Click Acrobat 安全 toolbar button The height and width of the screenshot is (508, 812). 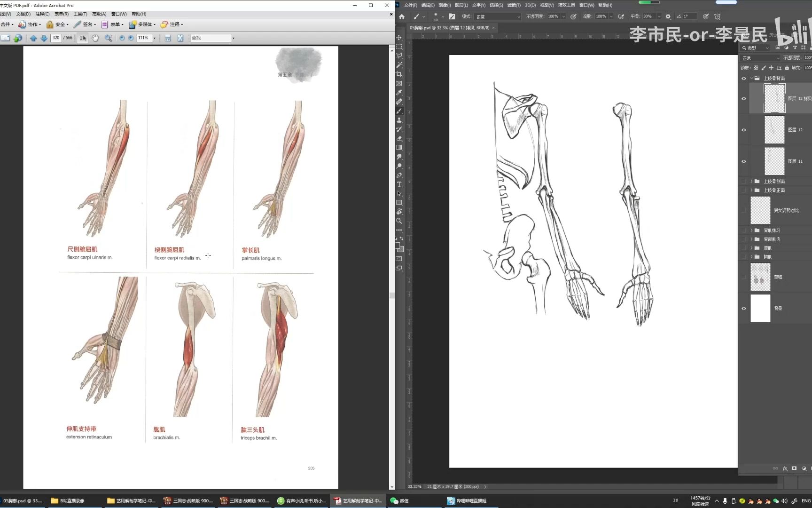[x=57, y=24]
